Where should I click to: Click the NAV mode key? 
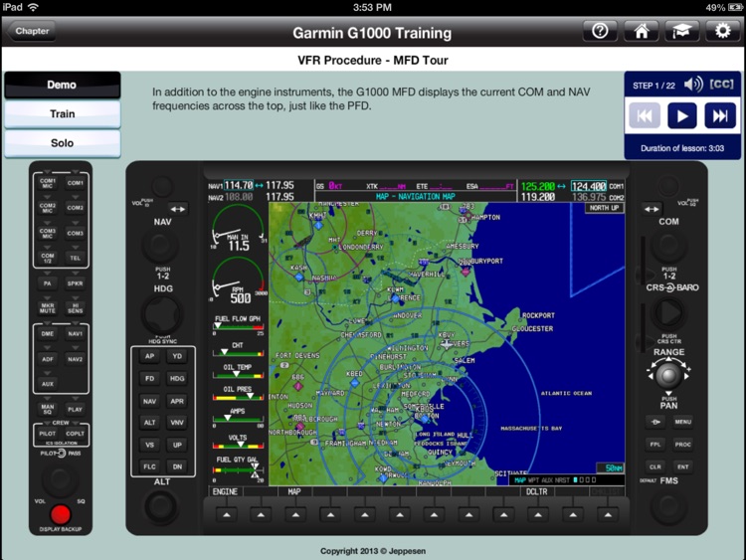[x=149, y=401]
